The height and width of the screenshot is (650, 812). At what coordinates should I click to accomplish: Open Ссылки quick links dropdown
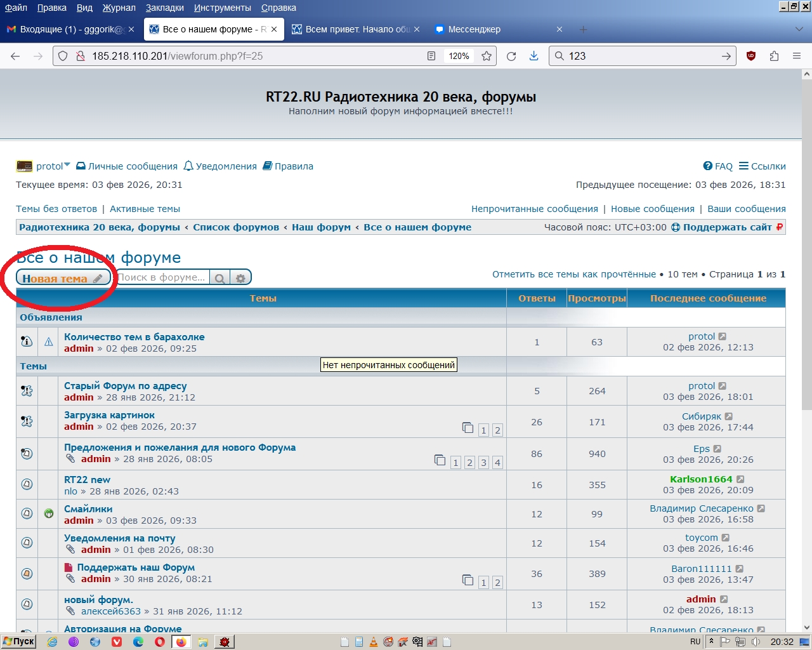click(762, 166)
